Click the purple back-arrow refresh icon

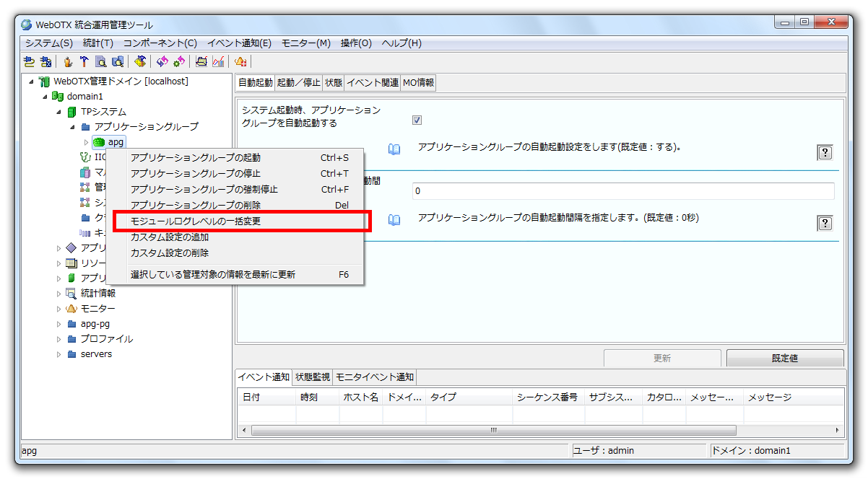coord(163,61)
